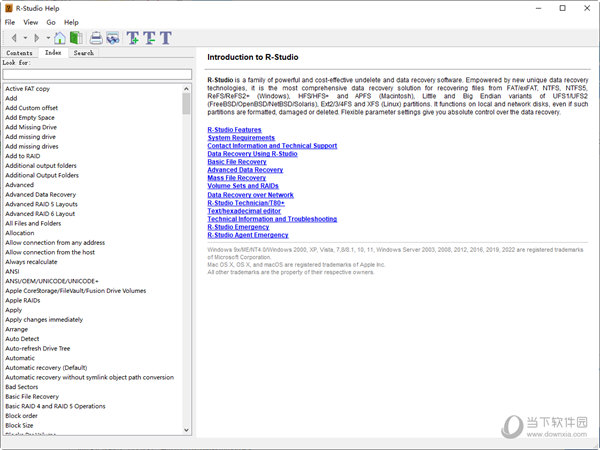
Task: Click the green book contents icon
Action: pyautogui.click(x=75, y=38)
